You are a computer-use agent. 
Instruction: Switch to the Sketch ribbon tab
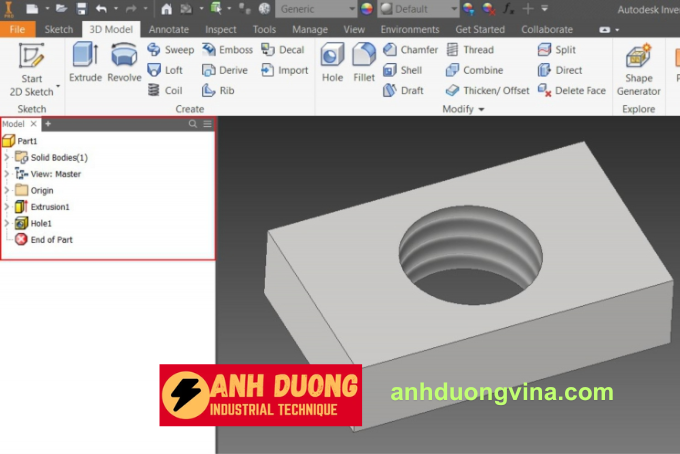59,30
